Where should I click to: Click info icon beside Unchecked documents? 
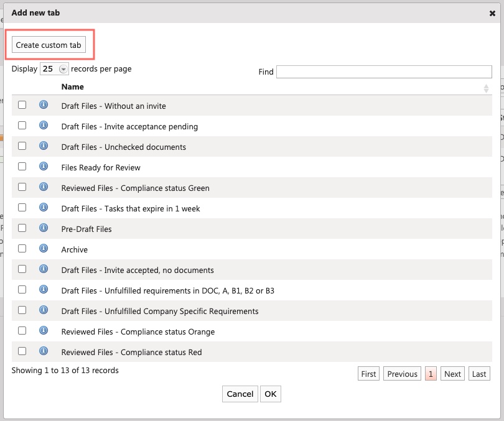coord(44,146)
